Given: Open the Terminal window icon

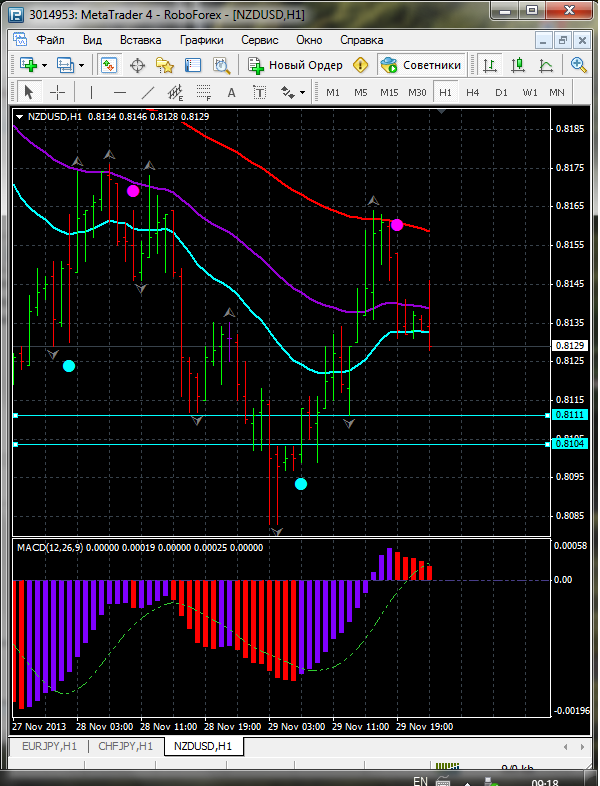Looking at the screenshot, I should [x=193, y=65].
